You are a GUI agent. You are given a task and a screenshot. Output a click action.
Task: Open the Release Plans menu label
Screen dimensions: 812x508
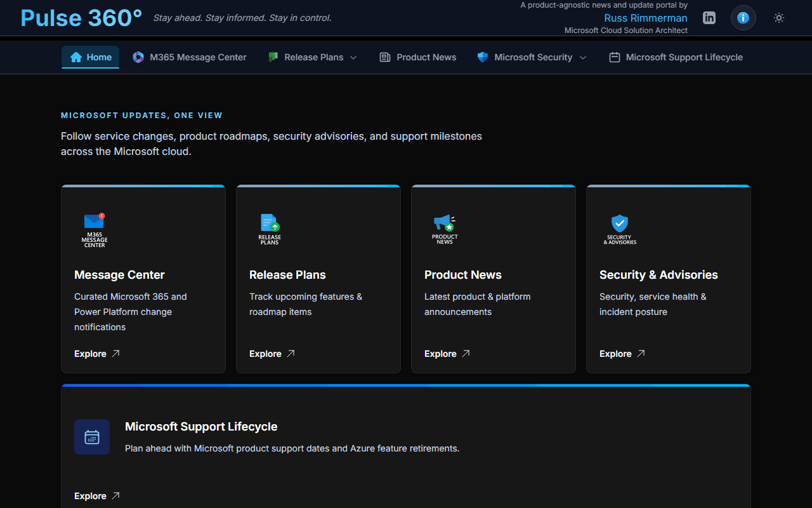pos(314,57)
